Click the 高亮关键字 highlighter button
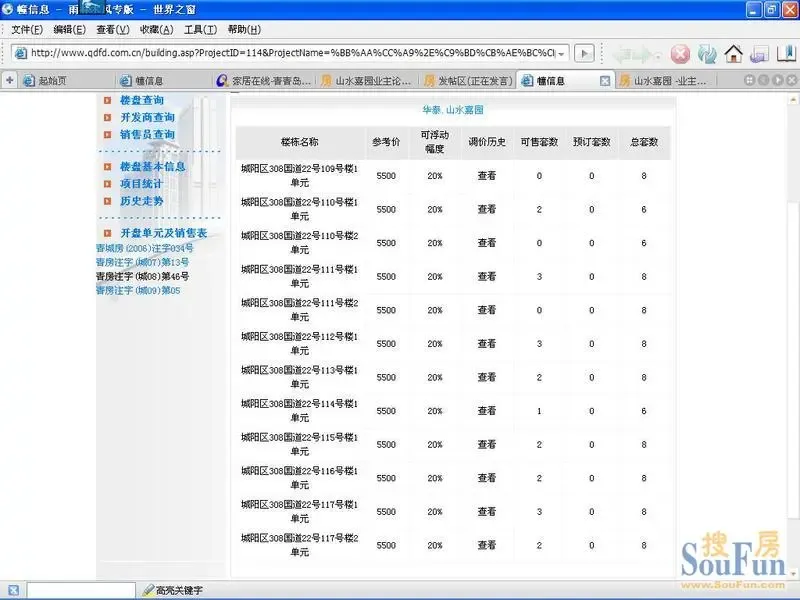 coord(173,590)
